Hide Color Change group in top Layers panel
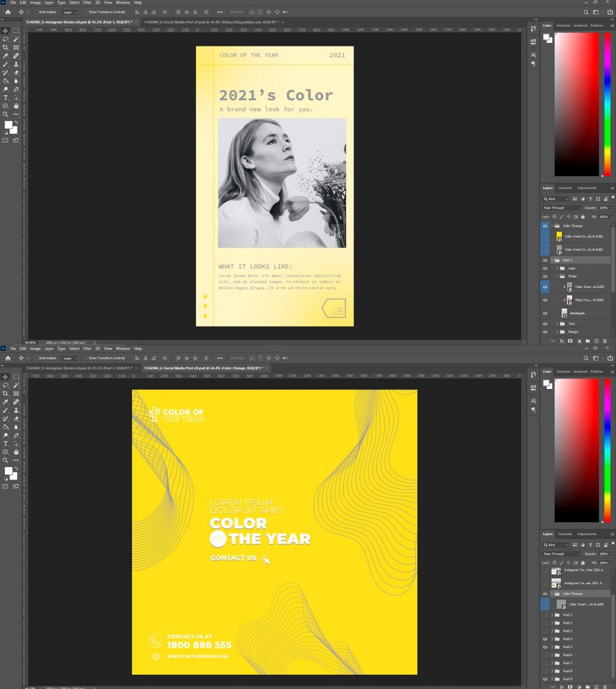 (545, 226)
